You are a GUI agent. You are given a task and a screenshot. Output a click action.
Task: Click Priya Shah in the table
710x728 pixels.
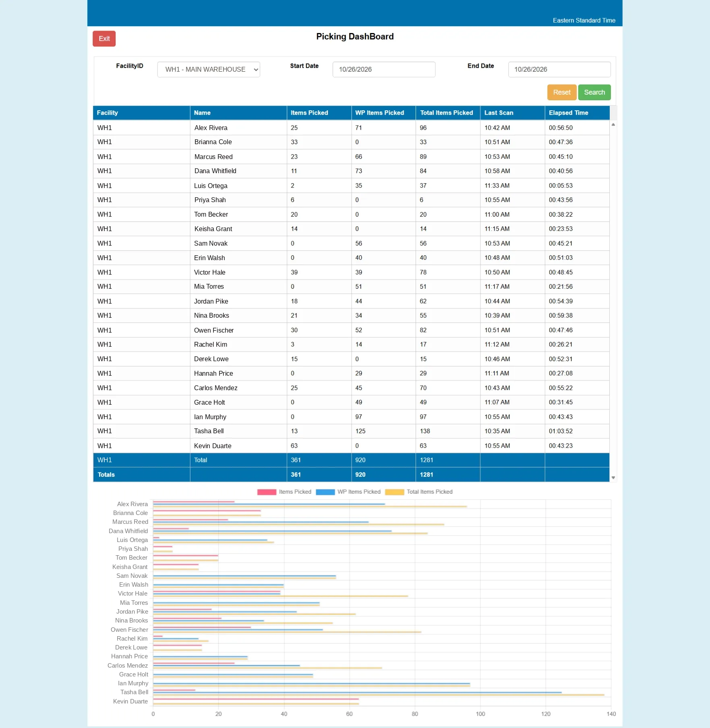click(210, 200)
